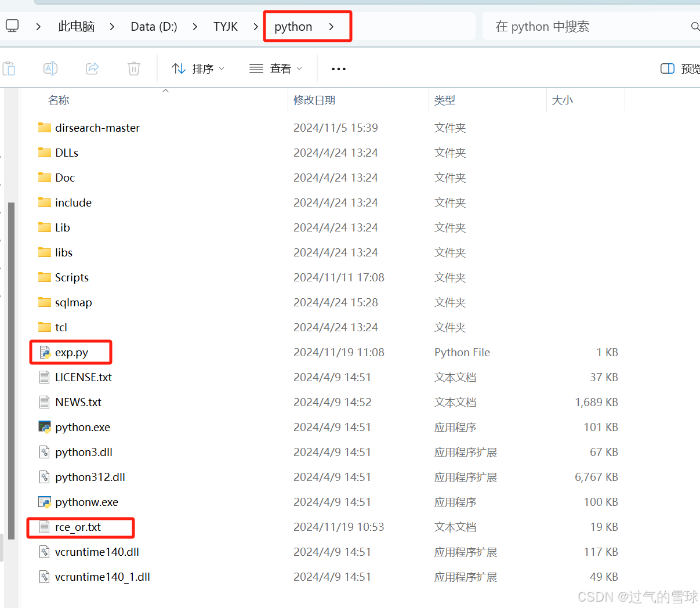This screenshot has height=608, width=700.
Task: Select the python.exe application icon
Action: pyautogui.click(x=44, y=427)
